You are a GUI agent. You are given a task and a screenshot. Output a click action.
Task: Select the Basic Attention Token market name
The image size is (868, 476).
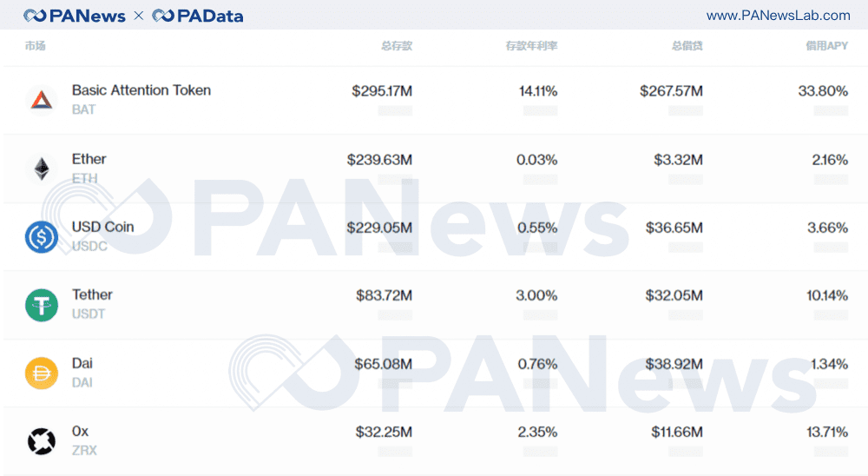click(x=141, y=90)
